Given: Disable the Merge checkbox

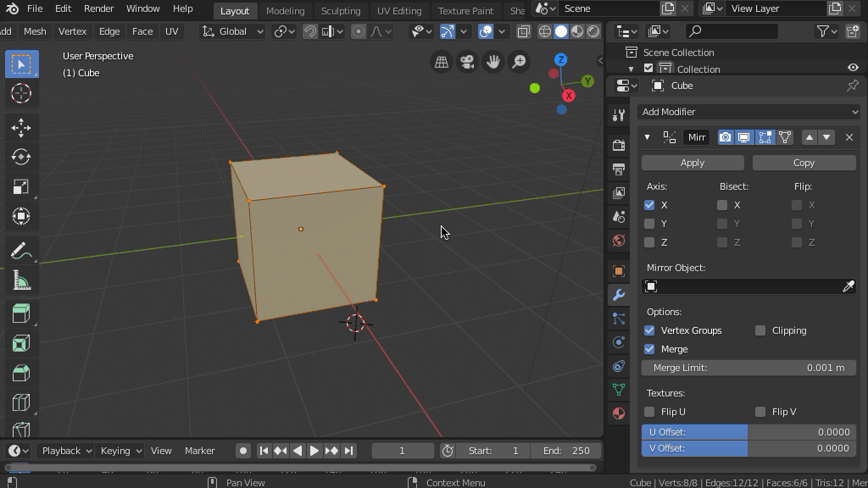Looking at the screenshot, I should (x=649, y=349).
